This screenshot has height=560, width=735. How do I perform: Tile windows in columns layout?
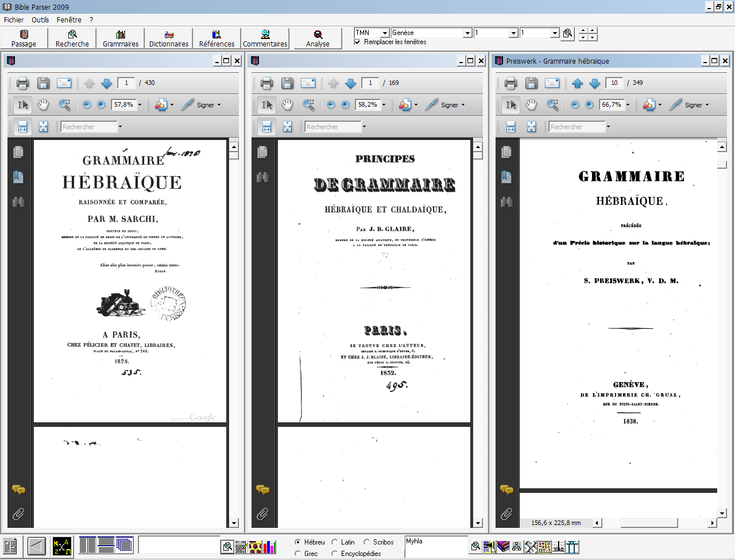(87, 545)
